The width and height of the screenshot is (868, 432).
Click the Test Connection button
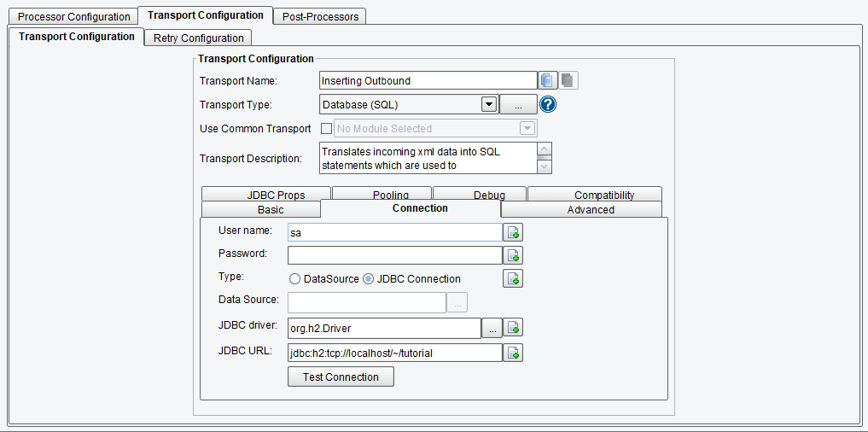coord(341,377)
